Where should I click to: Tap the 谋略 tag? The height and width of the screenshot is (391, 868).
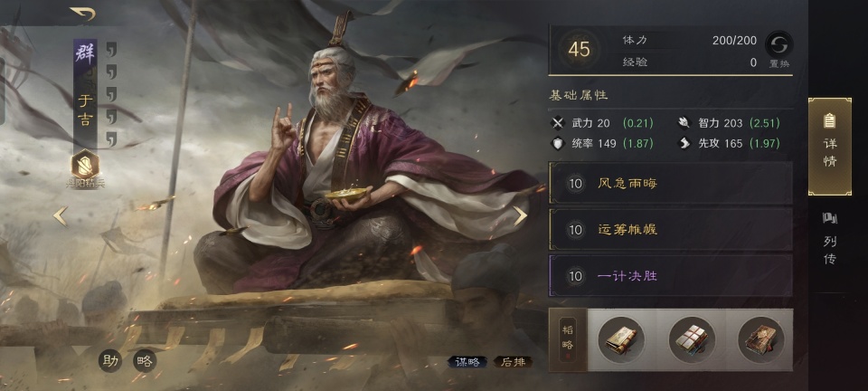point(467,362)
